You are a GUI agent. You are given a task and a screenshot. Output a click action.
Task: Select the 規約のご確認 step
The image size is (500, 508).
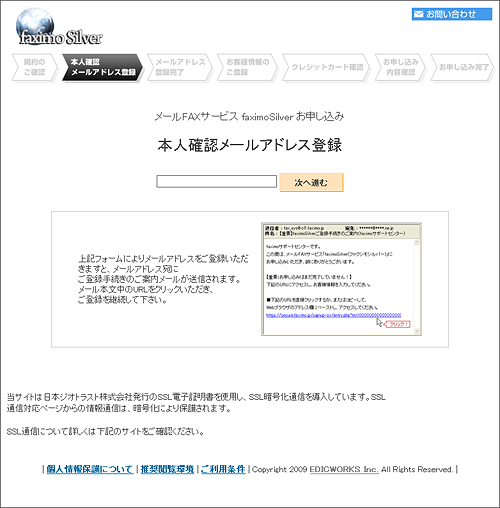pos(35,67)
